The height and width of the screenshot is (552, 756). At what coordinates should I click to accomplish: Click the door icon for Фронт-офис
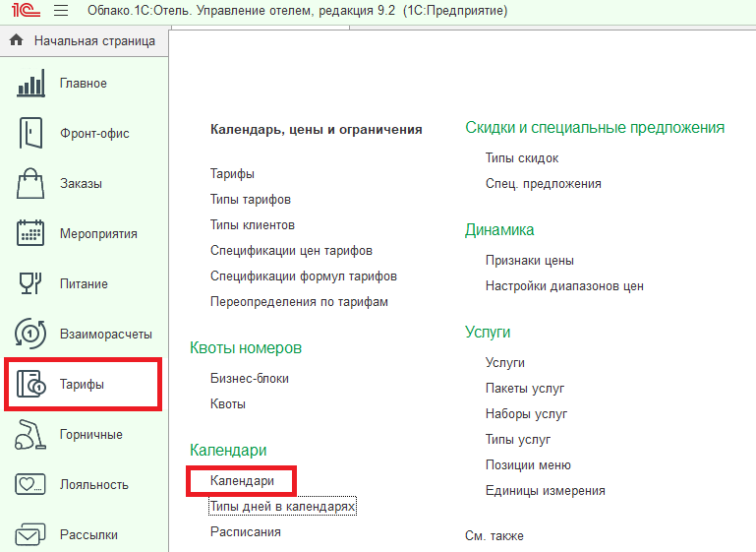point(30,133)
